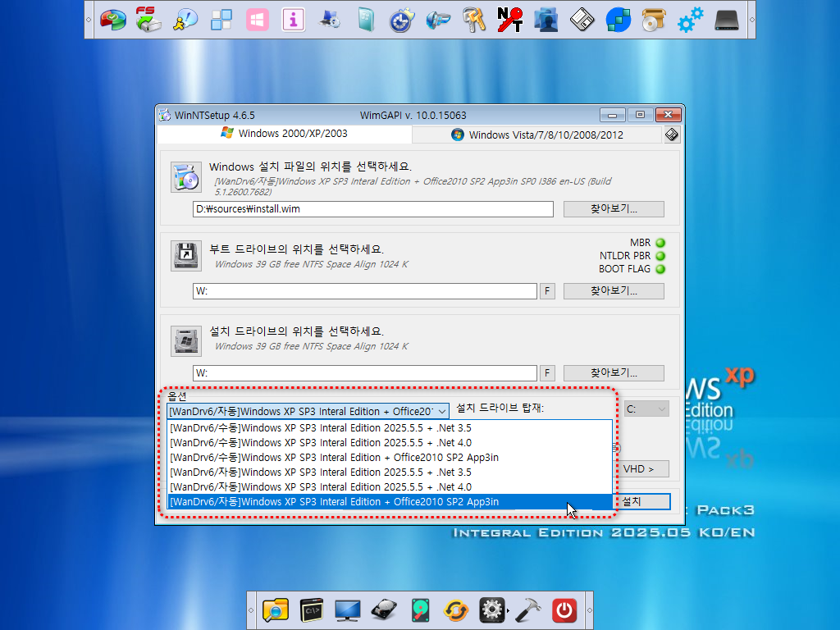Select [WanDrv6/수동] Office2010 SP2 App3in edition
This screenshot has width=840, height=630.
390,458
